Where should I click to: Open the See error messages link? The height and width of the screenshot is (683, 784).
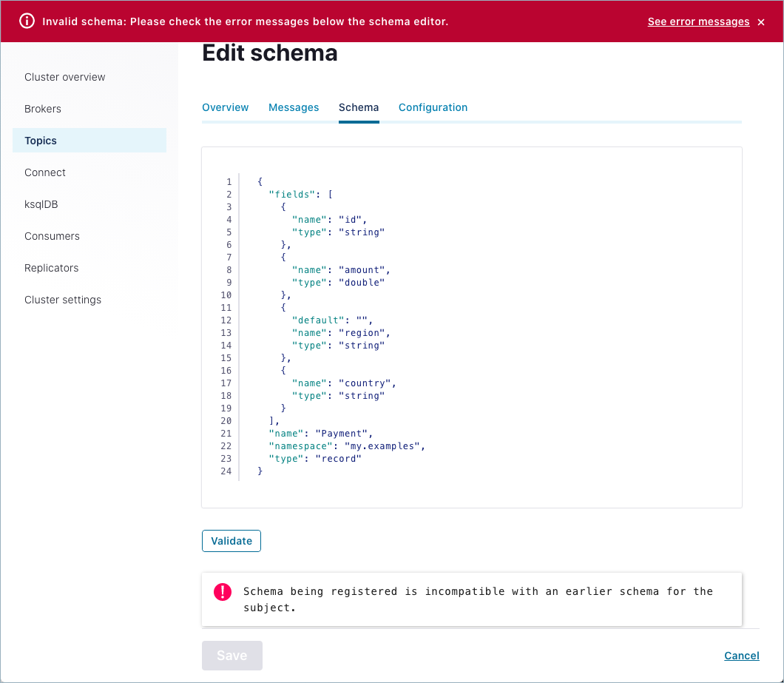[698, 22]
